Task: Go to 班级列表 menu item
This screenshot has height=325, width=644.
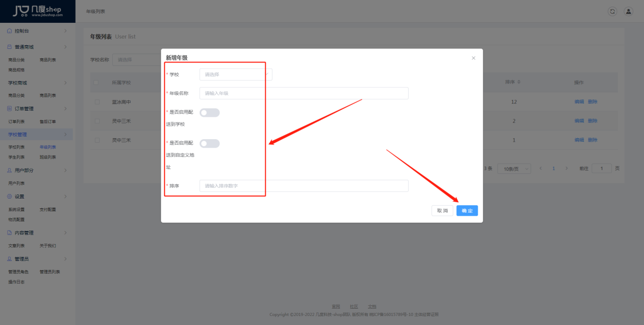Action: tap(48, 157)
